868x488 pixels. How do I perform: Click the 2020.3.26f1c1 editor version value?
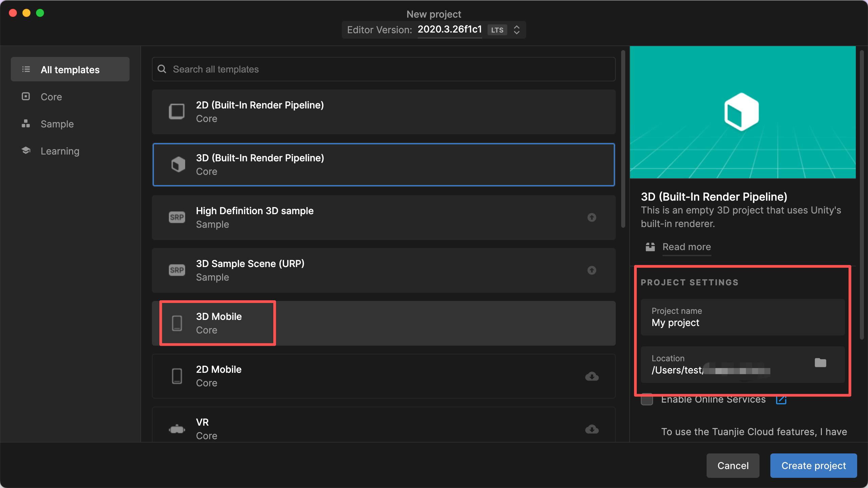[x=450, y=29]
